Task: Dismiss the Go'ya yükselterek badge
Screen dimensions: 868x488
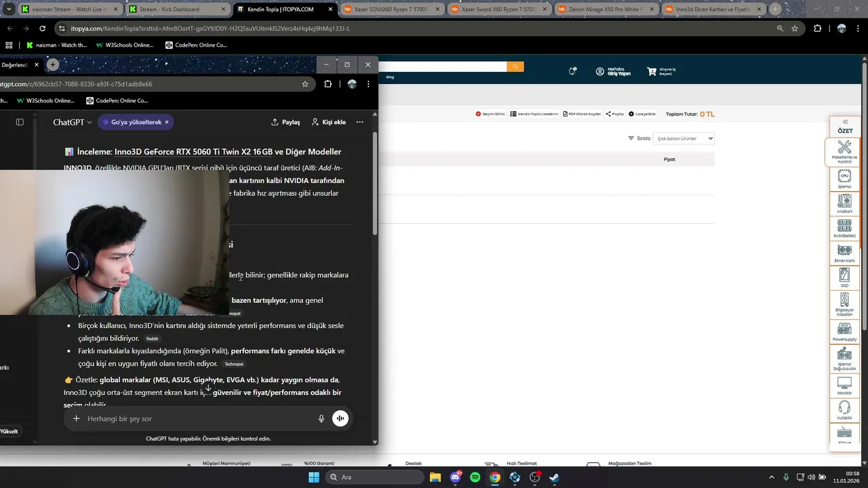Action: (167, 122)
